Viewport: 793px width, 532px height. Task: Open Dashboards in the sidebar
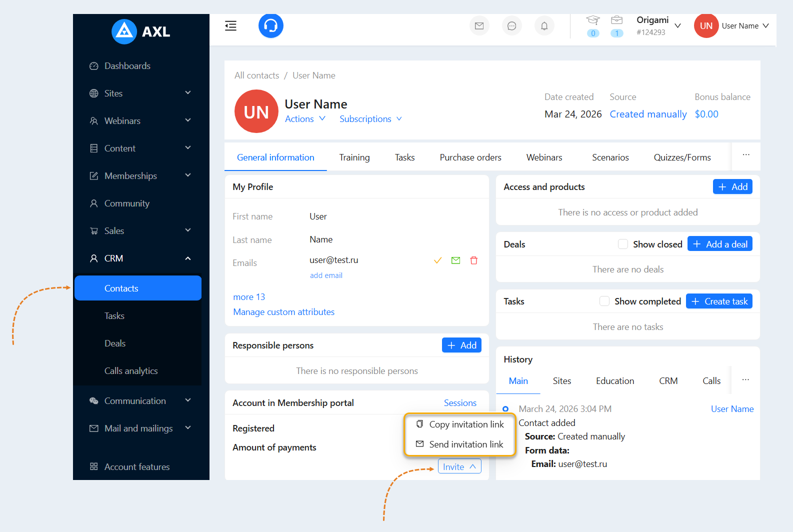coord(127,66)
